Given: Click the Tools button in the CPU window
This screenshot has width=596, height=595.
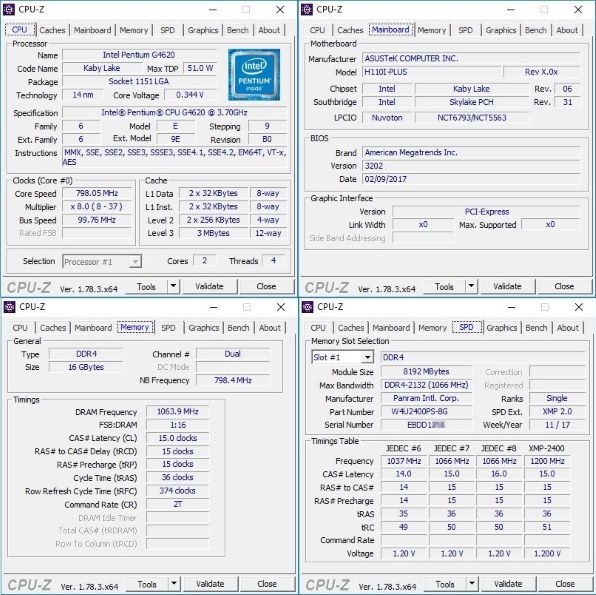Looking at the screenshot, I should click(x=146, y=286).
